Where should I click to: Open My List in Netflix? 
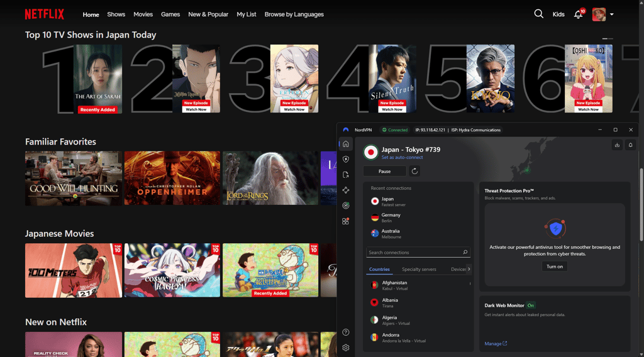[x=247, y=14]
